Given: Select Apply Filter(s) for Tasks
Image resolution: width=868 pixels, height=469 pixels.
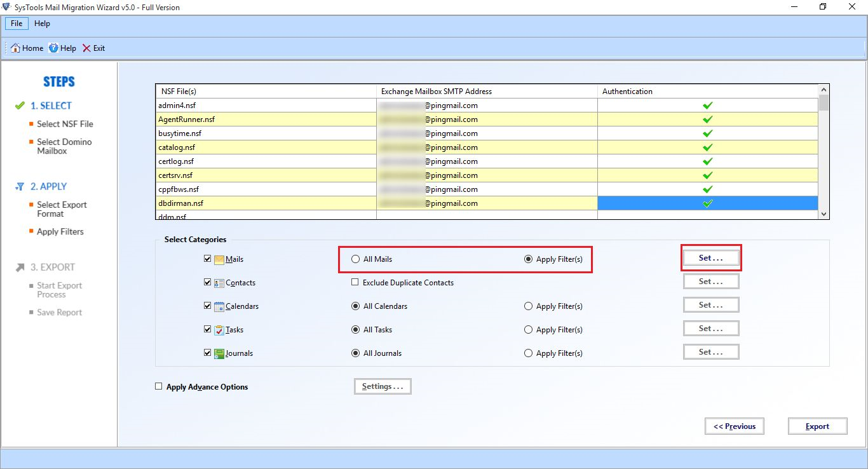Looking at the screenshot, I should pyautogui.click(x=528, y=330).
